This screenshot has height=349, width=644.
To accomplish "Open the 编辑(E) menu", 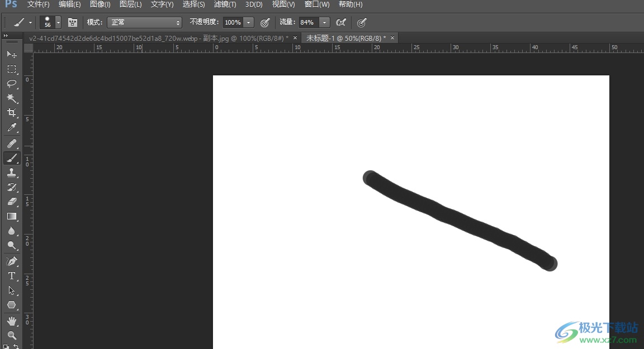I will 69,4.
